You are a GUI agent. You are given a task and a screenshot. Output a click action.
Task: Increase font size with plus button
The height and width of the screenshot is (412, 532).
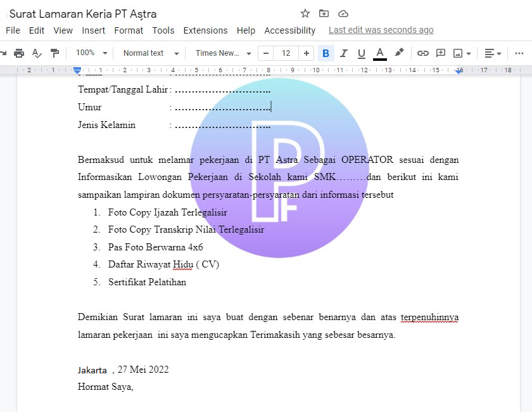(x=307, y=53)
